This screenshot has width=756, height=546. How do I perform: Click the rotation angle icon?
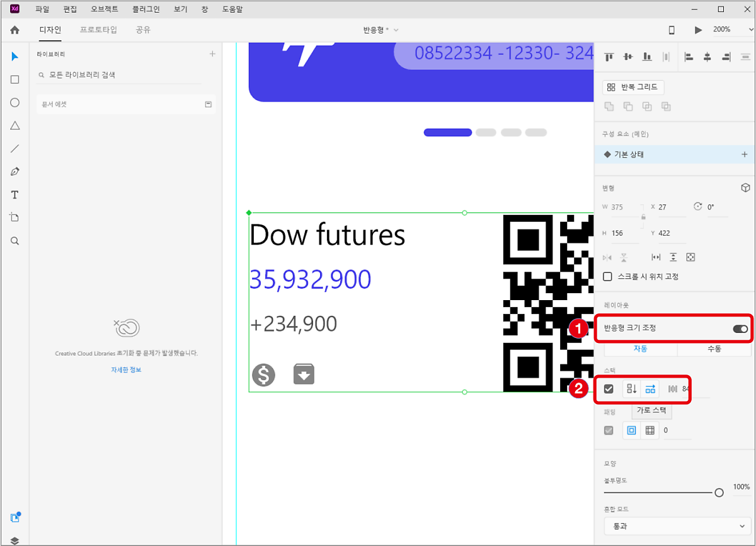[697, 207]
